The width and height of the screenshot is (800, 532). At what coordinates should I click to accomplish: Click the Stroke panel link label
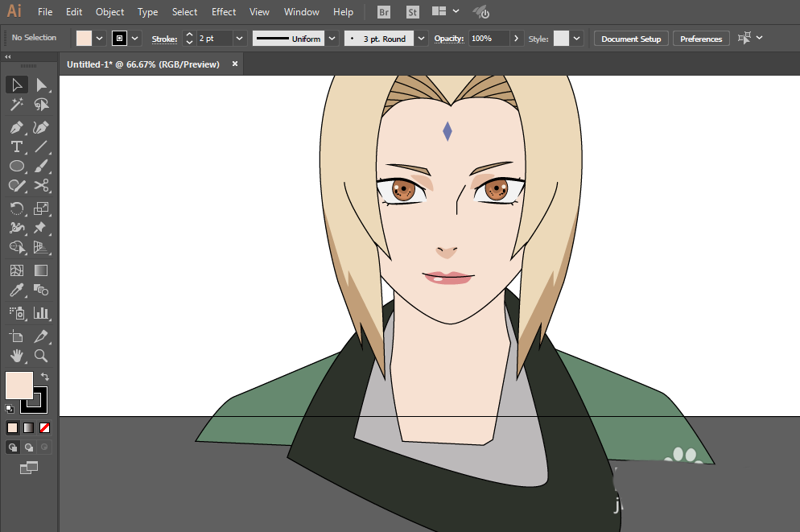[164, 39]
